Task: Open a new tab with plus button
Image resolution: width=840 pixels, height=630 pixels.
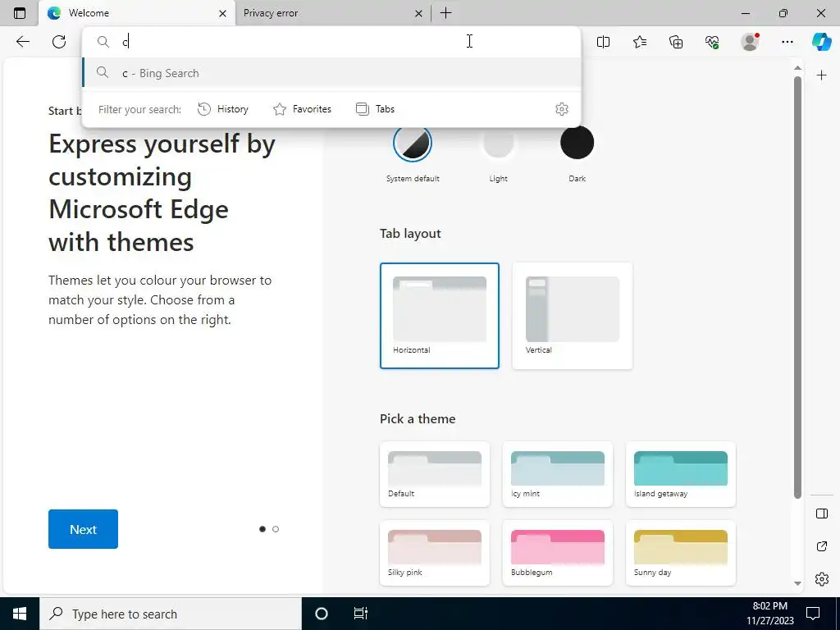Action: 445,13
